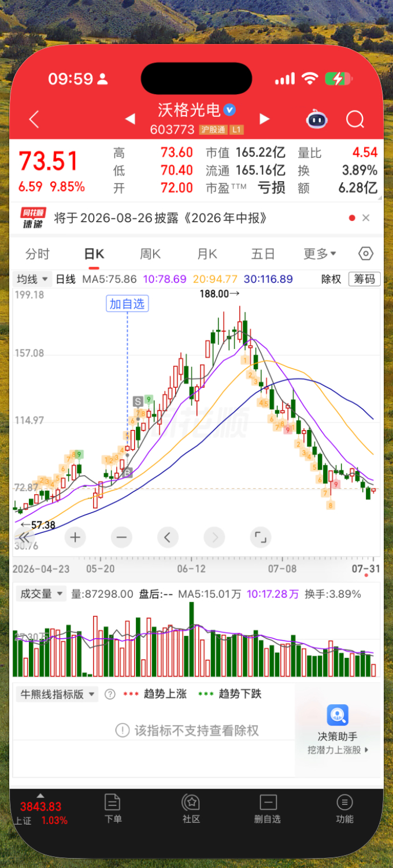
Task: Tap 删自选 to remove from watchlist
Action: click(268, 808)
